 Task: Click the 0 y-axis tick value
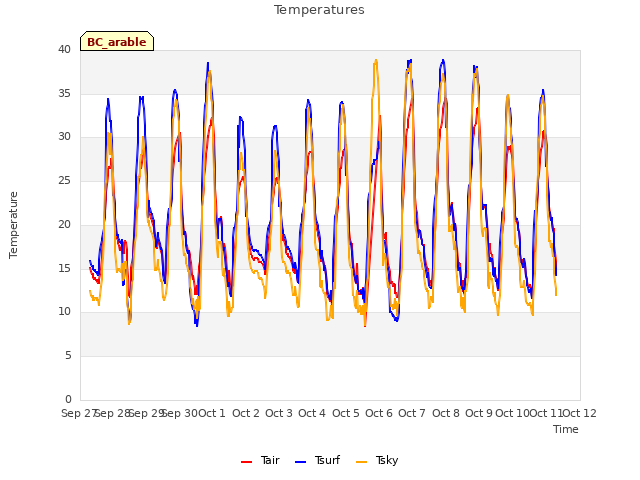tap(68, 399)
